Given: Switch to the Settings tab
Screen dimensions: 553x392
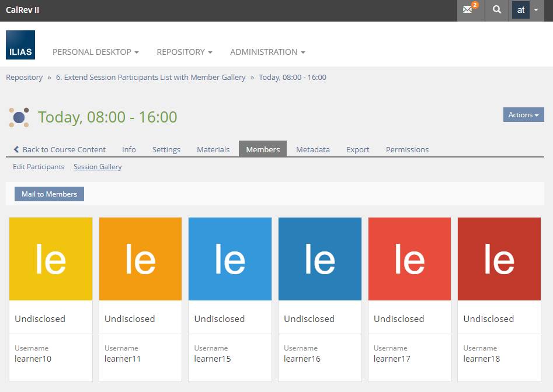Looking at the screenshot, I should 166,149.
